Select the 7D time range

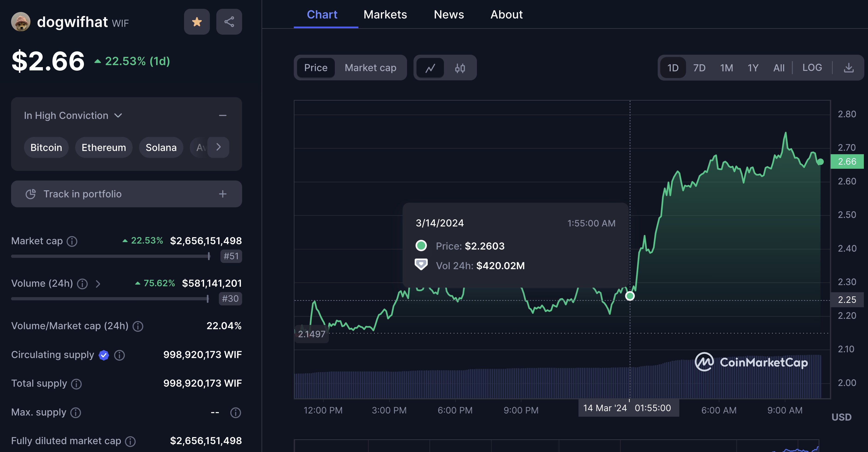pyautogui.click(x=699, y=68)
